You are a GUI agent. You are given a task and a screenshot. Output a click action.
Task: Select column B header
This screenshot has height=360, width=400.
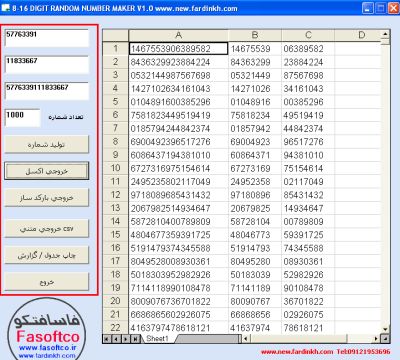255,35
